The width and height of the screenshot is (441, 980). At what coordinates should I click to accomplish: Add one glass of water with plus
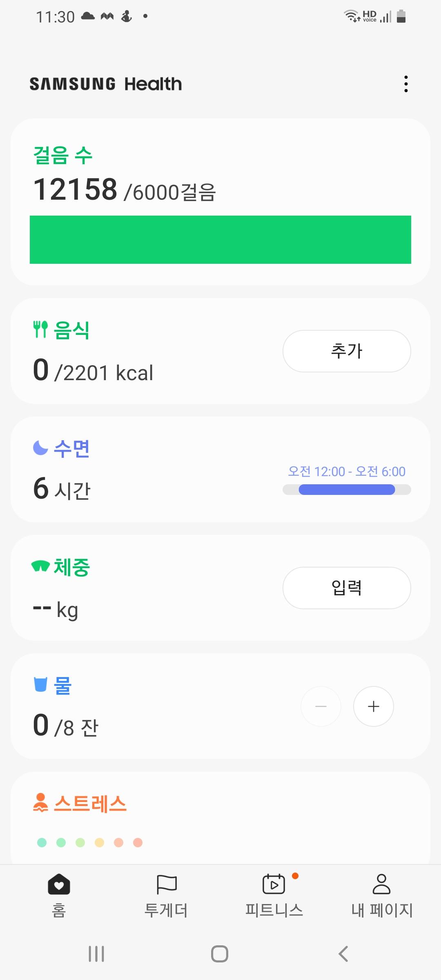373,706
